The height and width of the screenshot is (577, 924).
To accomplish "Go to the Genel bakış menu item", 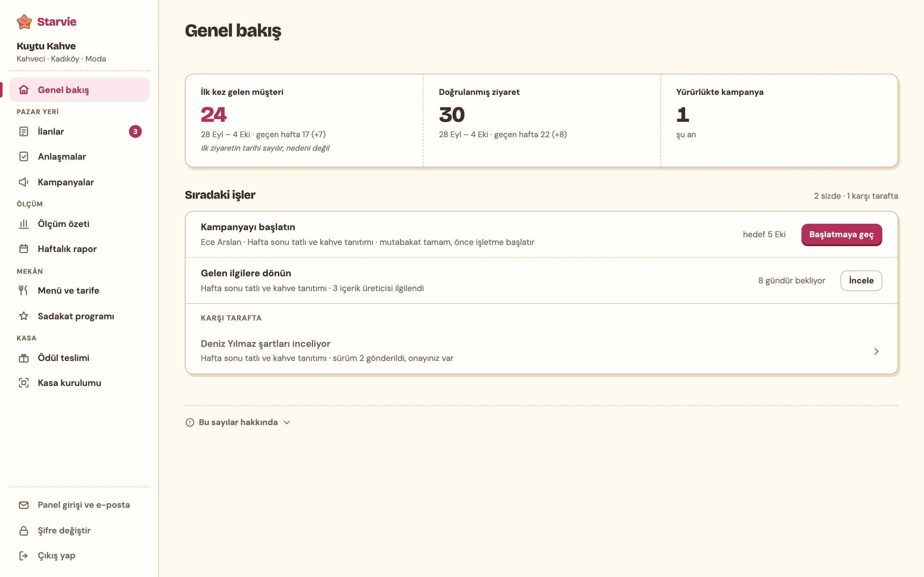I will [79, 90].
